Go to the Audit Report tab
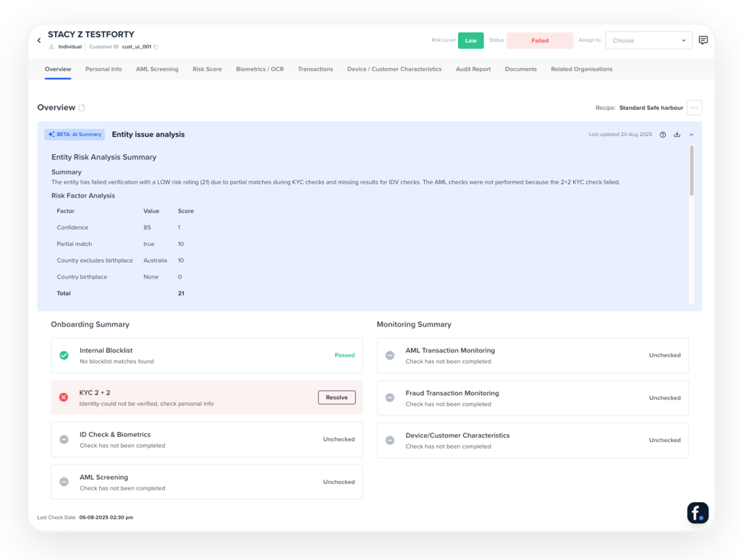Image resolution: width=741 pixels, height=560 pixels. click(x=473, y=69)
